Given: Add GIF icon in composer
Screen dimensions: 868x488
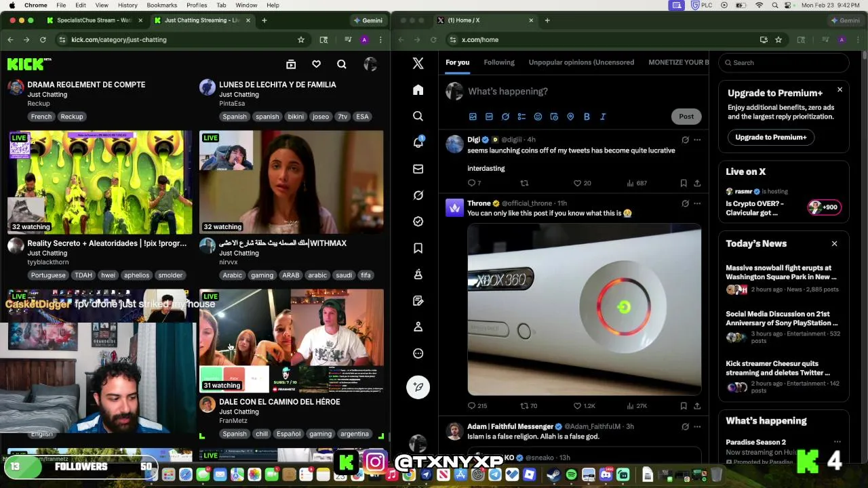Looking at the screenshot, I should point(489,117).
